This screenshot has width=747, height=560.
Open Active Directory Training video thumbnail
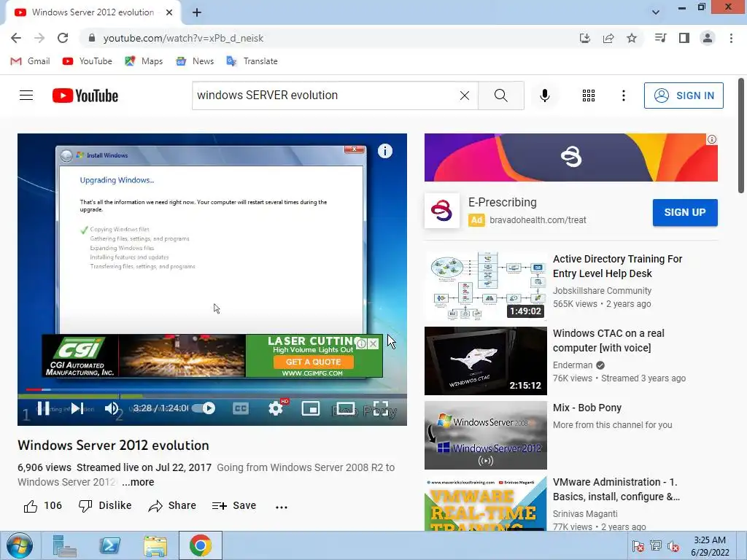click(x=485, y=286)
